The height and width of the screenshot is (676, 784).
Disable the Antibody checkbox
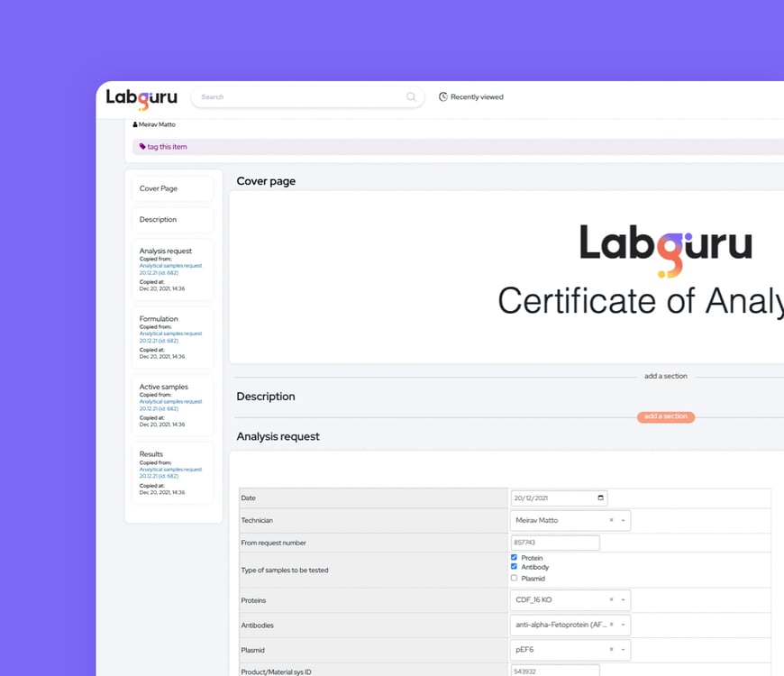pyautogui.click(x=515, y=568)
